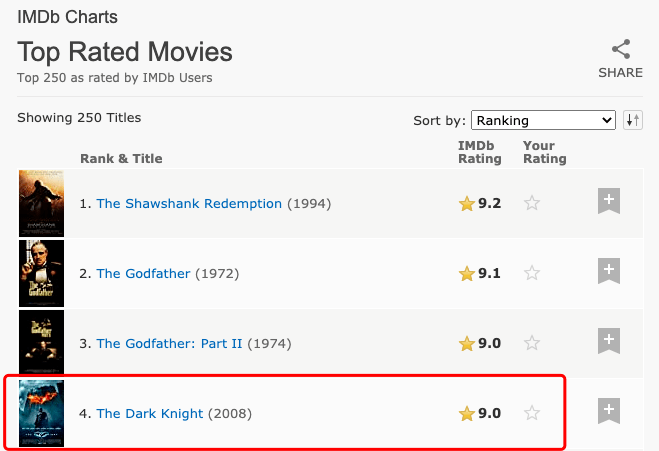
Task: Rate The Dark Knight with the empty star
Action: point(532,413)
